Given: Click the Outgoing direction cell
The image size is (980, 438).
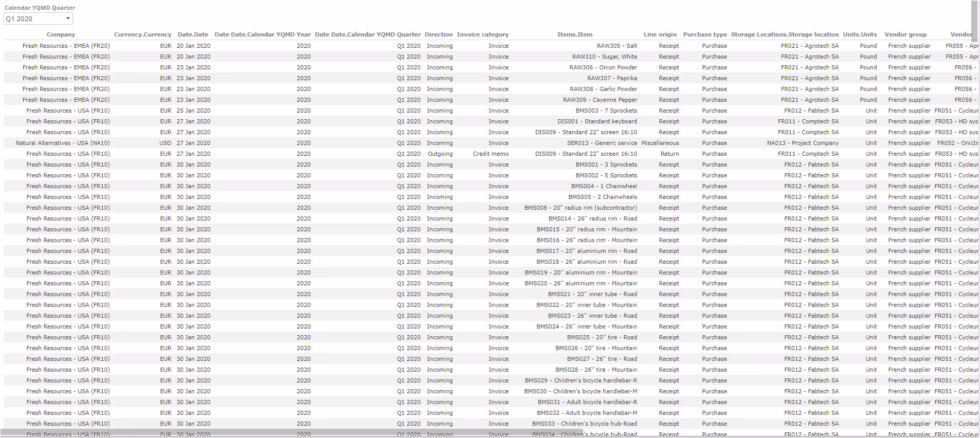Looking at the screenshot, I should (x=440, y=154).
